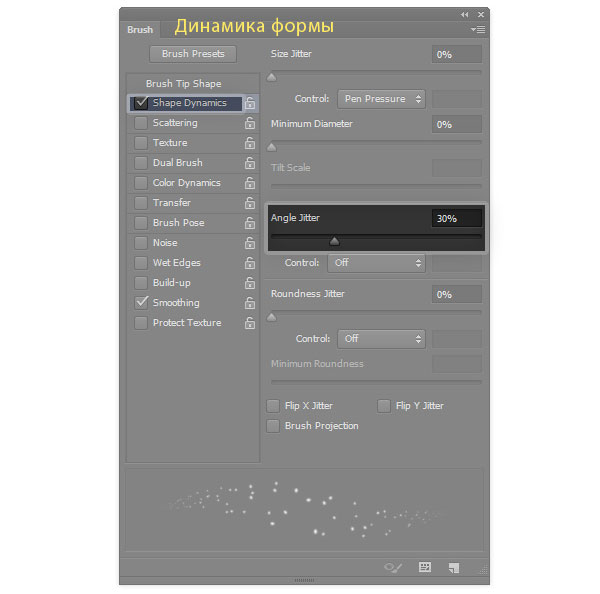Click the Size Jitter slider handle
This screenshot has height=594, width=600.
click(x=271, y=78)
